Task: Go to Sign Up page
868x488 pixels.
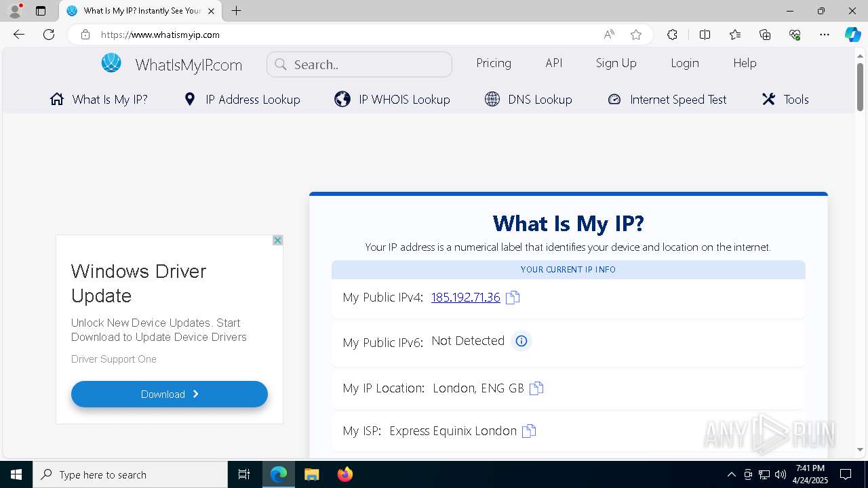Action: [616, 63]
